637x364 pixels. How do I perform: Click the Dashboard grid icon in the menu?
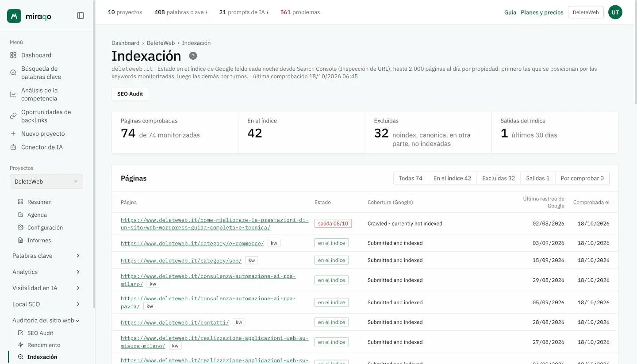point(13,55)
